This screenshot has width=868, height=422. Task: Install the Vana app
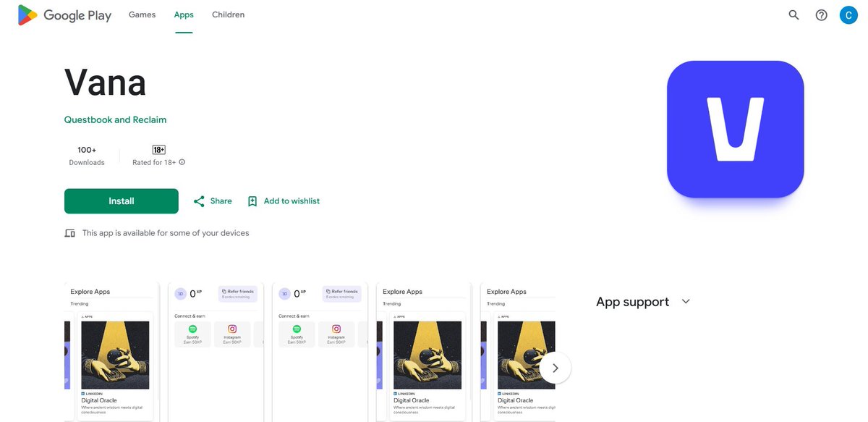coord(122,201)
